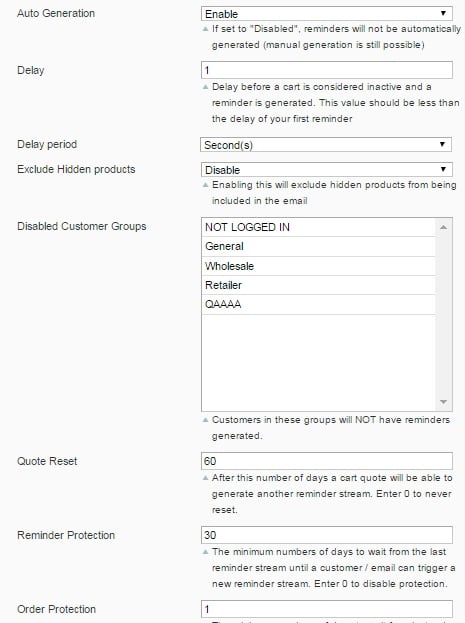
Task: Open the Auto Generation dropdown
Action: point(327,14)
